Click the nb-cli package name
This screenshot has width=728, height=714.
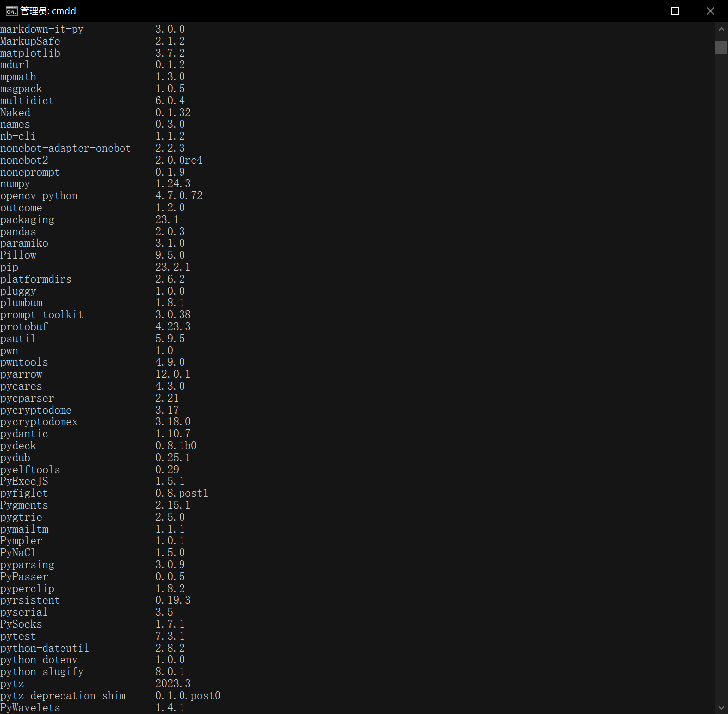coord(18,136)
